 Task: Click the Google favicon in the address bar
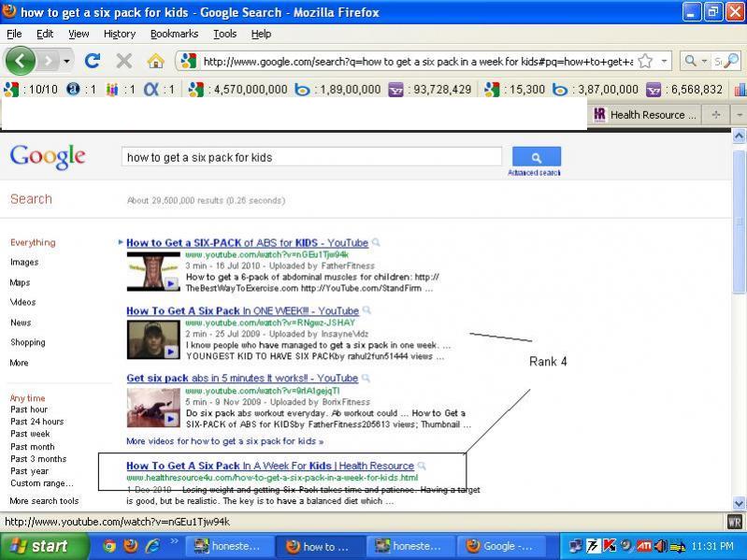(189, 61)
